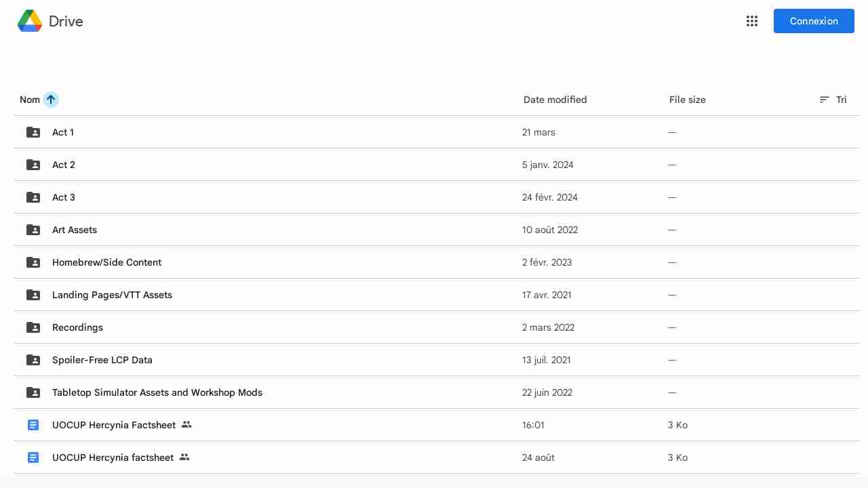Click the shared icon beside lowercase Hercynia factsheet

[x=184, y=457]
